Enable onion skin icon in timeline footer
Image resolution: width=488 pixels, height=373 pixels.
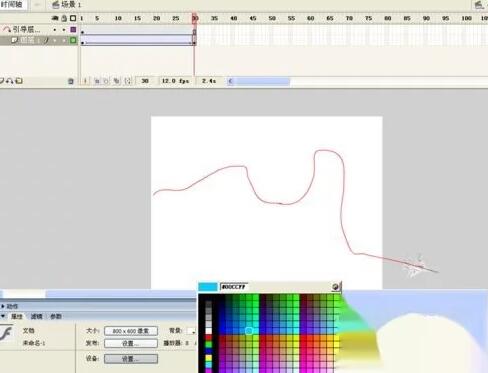pos(97,81)
